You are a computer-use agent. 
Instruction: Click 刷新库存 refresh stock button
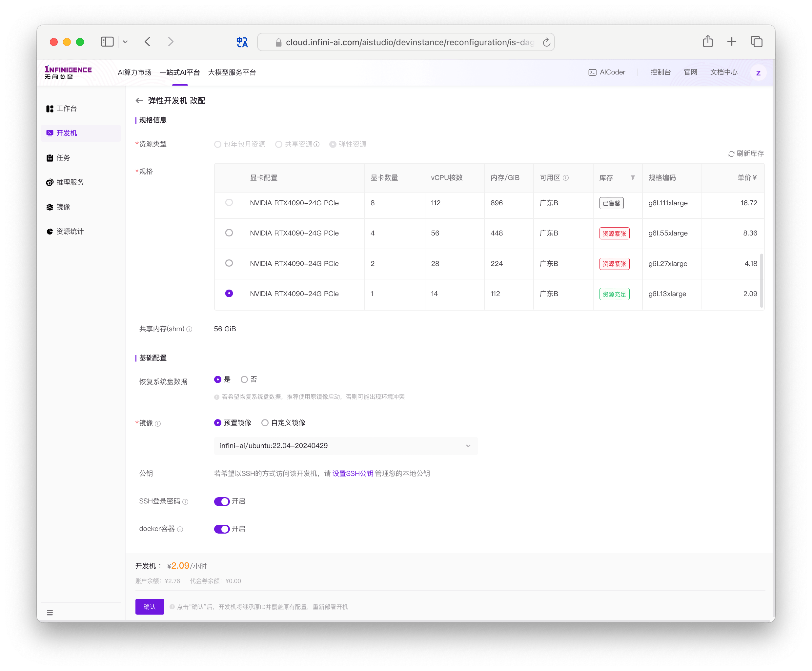point(745,153)
